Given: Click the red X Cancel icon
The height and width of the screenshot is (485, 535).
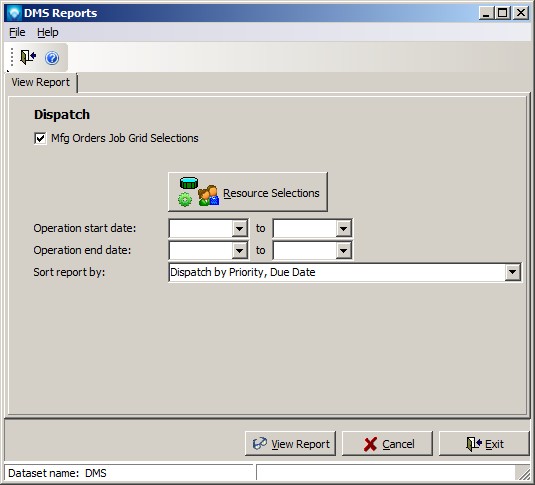Looking at the screenshot, I should tap(370, 444).
